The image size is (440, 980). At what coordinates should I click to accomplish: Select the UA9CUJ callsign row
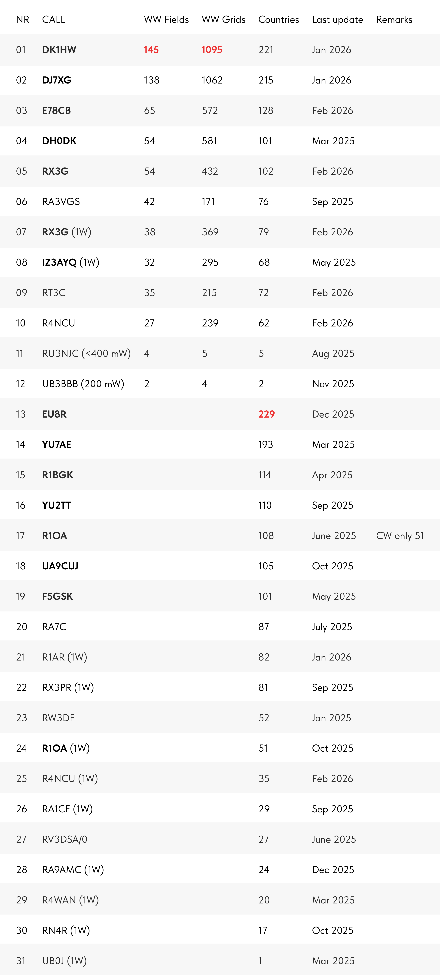pos(220,566)
